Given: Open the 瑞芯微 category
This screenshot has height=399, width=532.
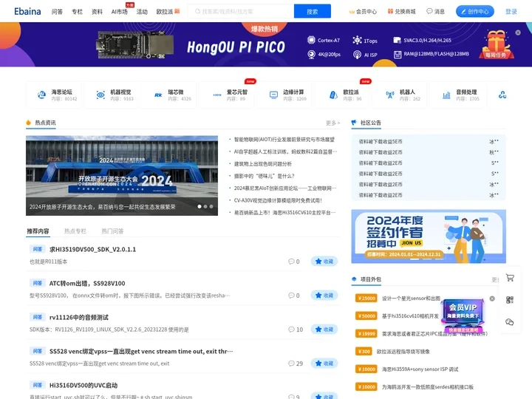Looking at the screenshot, I should (x=169, y=95).
